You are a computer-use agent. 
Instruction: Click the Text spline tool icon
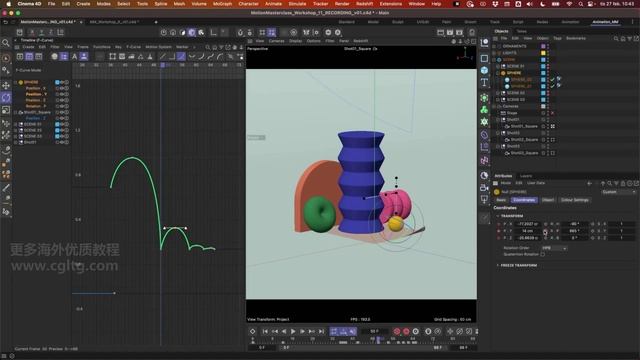(484, 82)
